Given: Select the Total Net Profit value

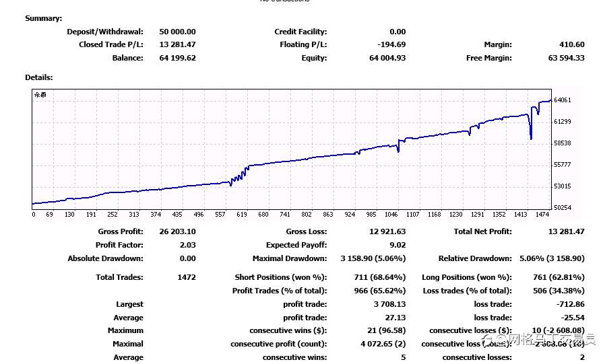Looking at the screenshot, I should pyautogui.click(x=566, y=231).
